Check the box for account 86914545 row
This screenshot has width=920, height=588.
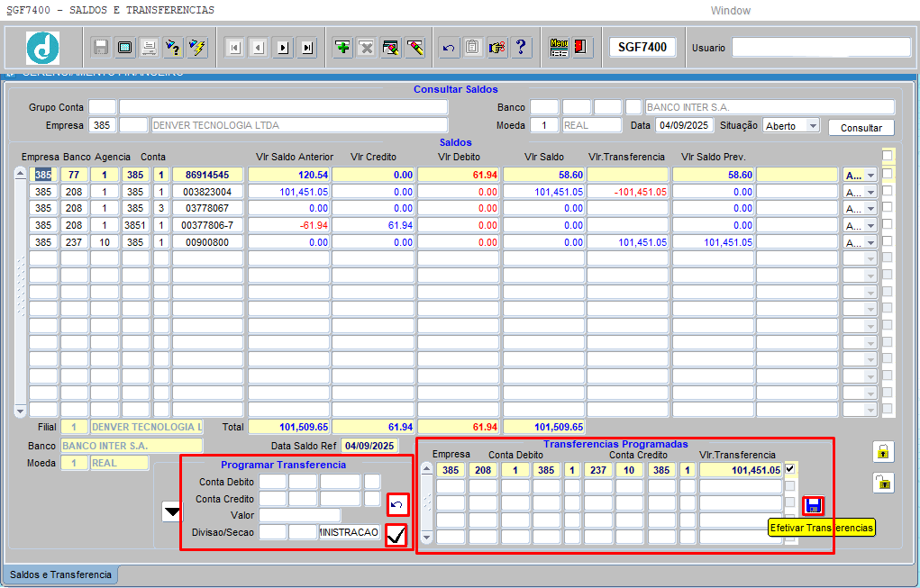click(x=888, y=174)
